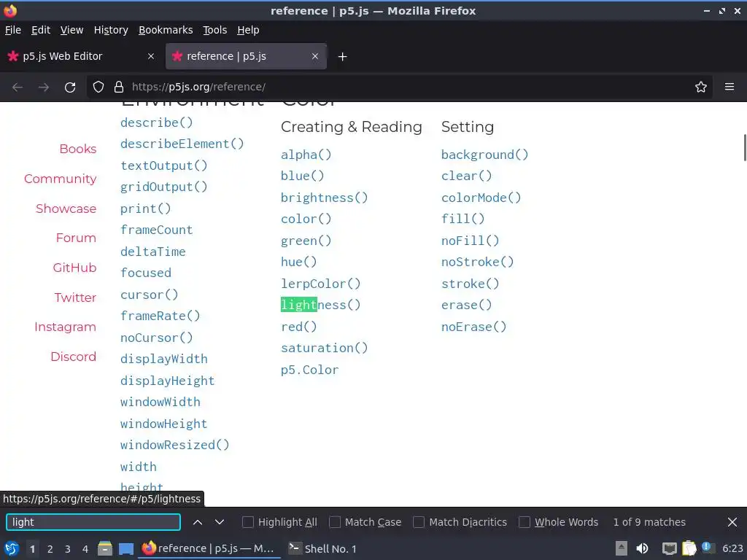Open the Edit menu
This screenshot has width=747, height=560.
click(x=41, y=30)
